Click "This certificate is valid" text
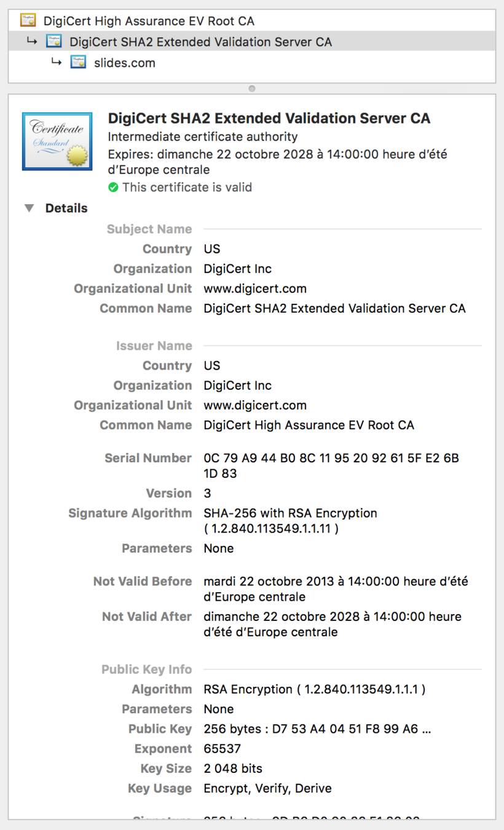The width and height of the screenshot is (504, 830). (187, 188)
